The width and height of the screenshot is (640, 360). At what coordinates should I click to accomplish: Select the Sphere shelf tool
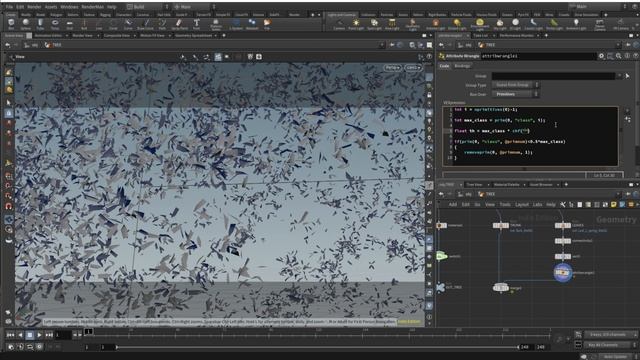[x=26, y=24]
